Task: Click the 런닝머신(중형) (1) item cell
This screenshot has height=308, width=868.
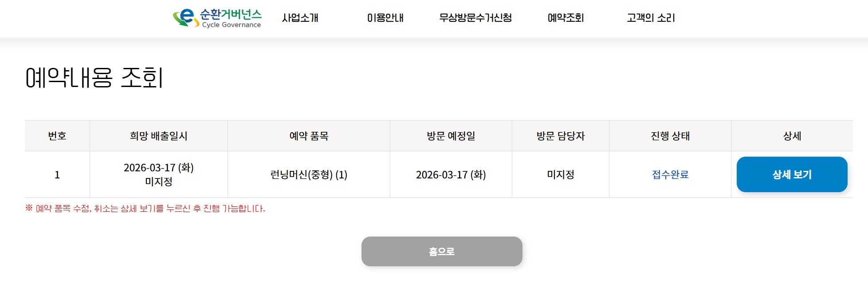Action: [309, 175]
